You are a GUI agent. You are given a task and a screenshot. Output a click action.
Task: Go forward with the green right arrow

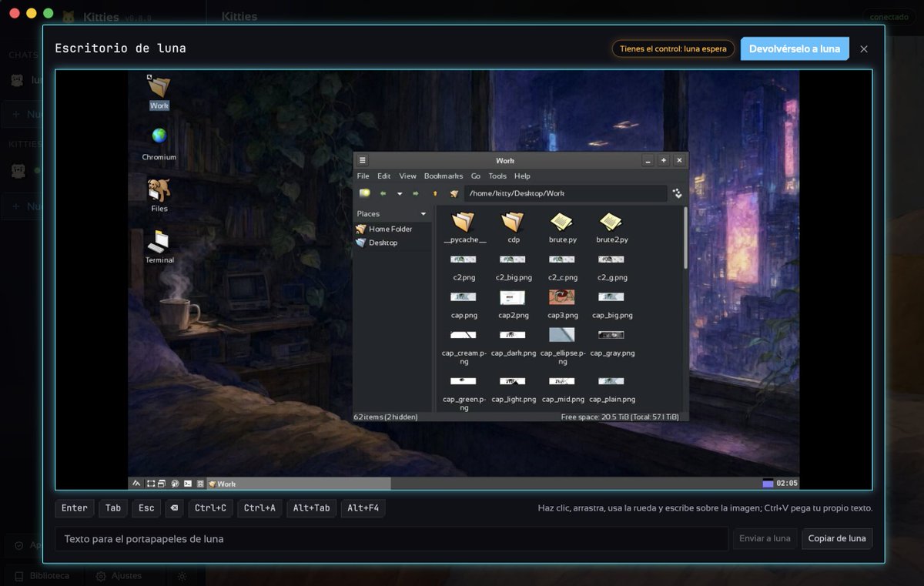pyautogui.click(x=416, y=194)
